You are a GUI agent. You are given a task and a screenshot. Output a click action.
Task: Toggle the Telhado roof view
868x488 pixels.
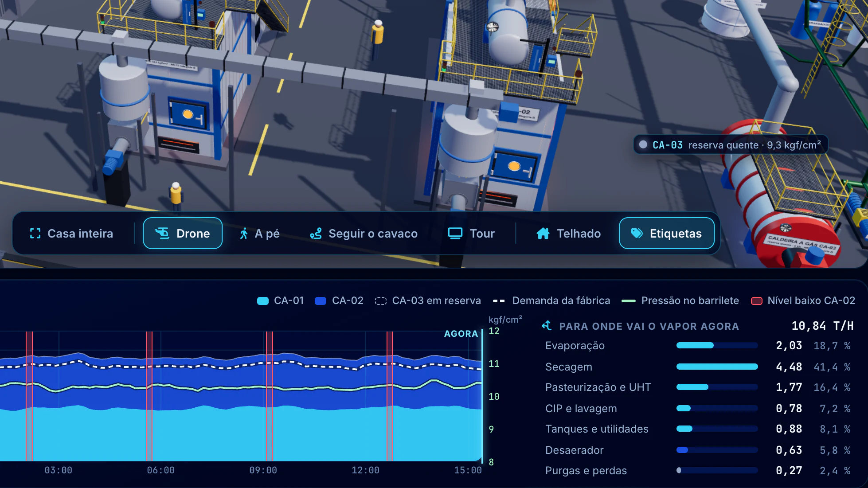(x=568, y=234)
